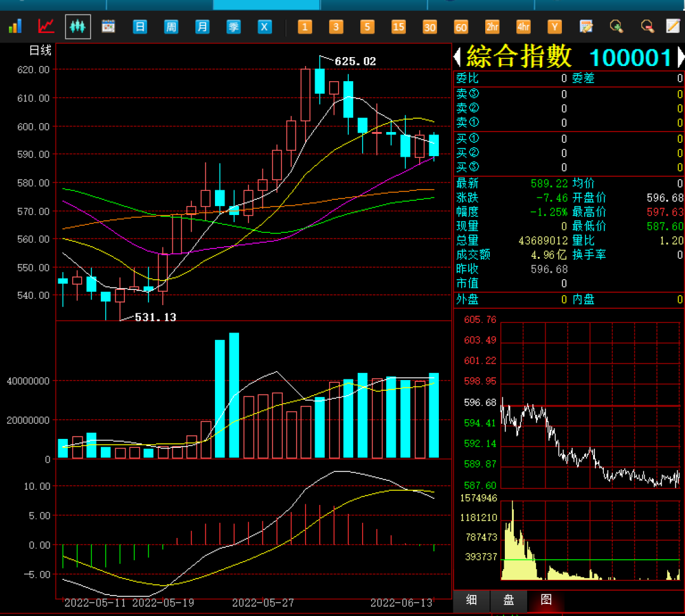Switch to the 盘 tab

(509, 600)
